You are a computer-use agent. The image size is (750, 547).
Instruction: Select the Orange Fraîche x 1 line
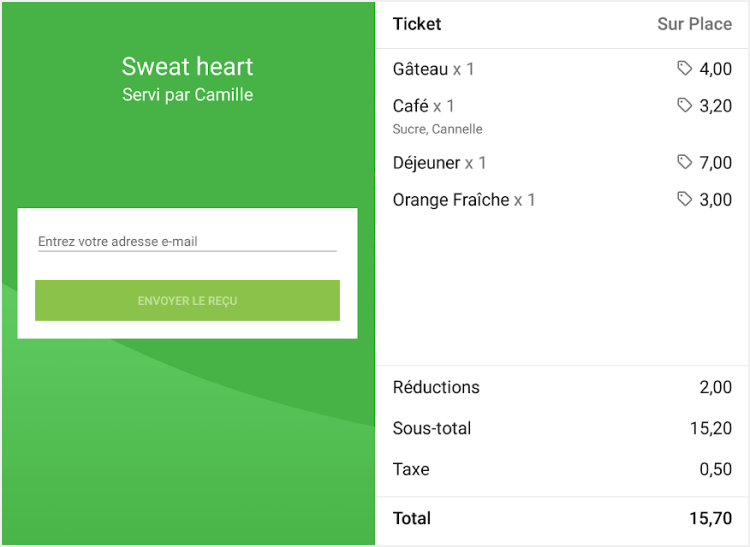(464, 200)
